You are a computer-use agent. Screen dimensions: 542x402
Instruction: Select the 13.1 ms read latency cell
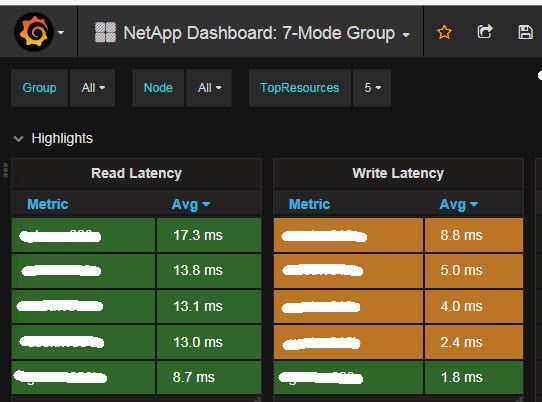(x=209, y=307)
